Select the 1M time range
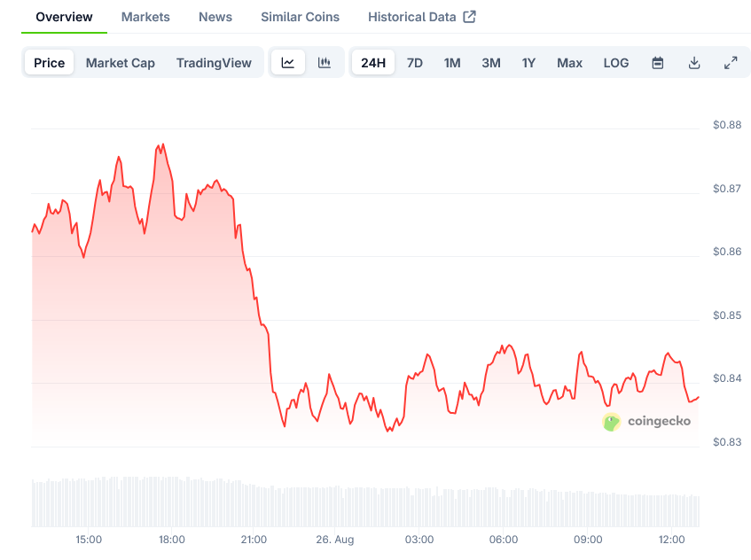 click(452, 63)
